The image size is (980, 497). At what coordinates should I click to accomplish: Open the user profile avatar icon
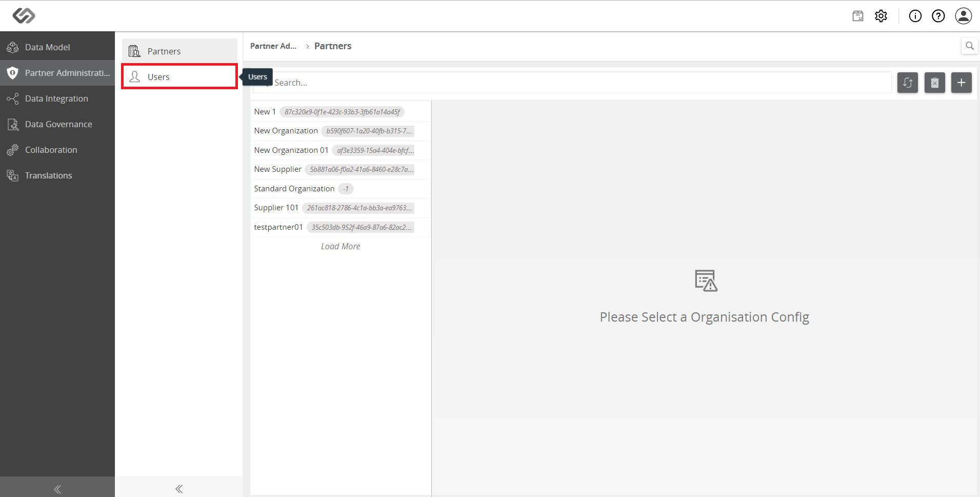tap(964, 16)
